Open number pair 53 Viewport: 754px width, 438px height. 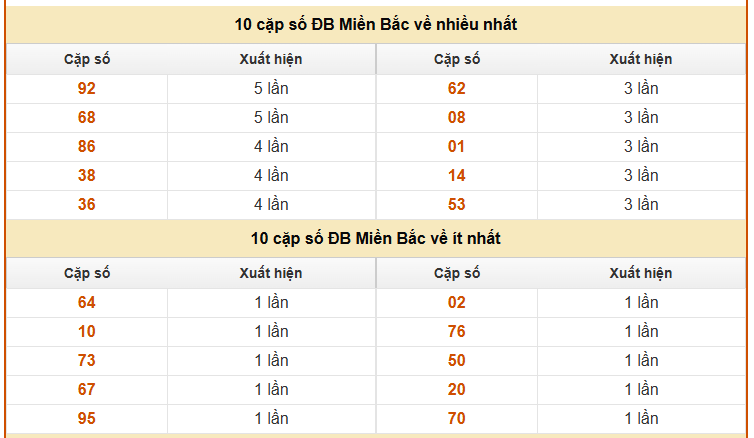457,204
